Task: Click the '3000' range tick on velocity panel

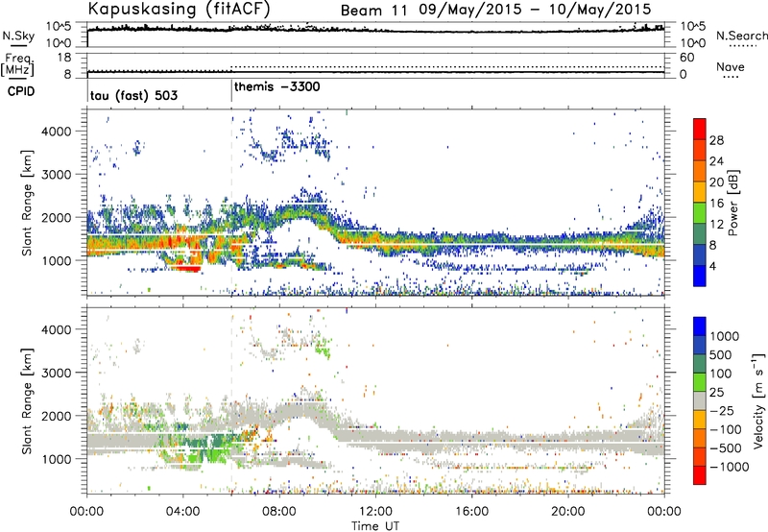Action: (x=56, y=373)
